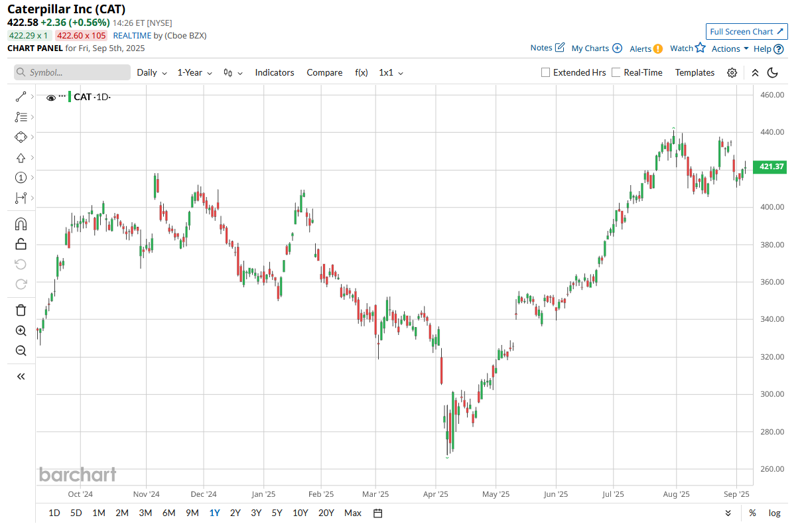This screenshot has width=804, height=532.
Task: Enable Real-Time checkbox
Action: (616, 73)
